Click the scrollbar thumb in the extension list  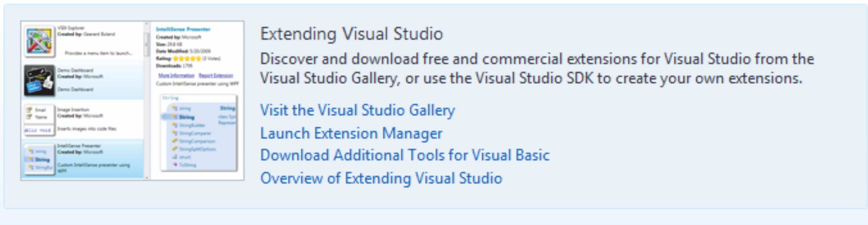point(147,44)
